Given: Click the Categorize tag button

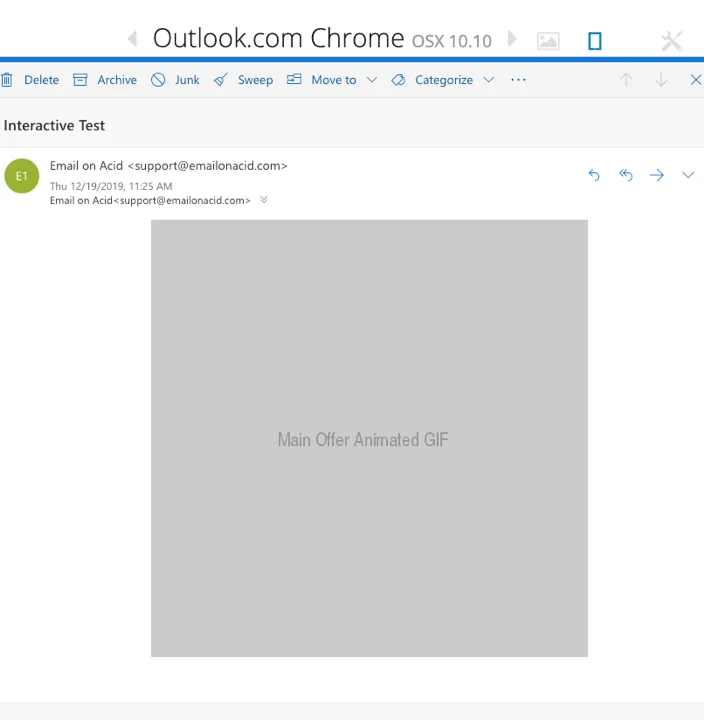Looking at the screenshot, I should pyautogui.click(x=433, y=80).
